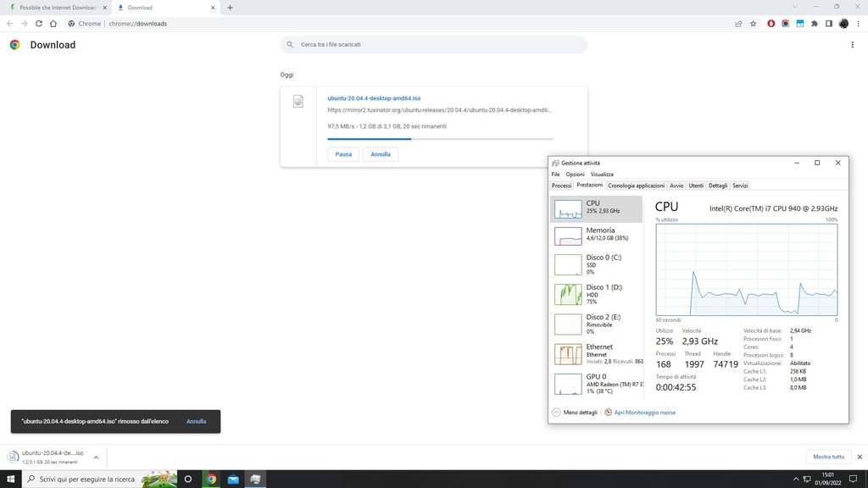Screen dimensions: 868x488
Task: Open the Chrome side panel icon
Action: (x=829, y=24)
